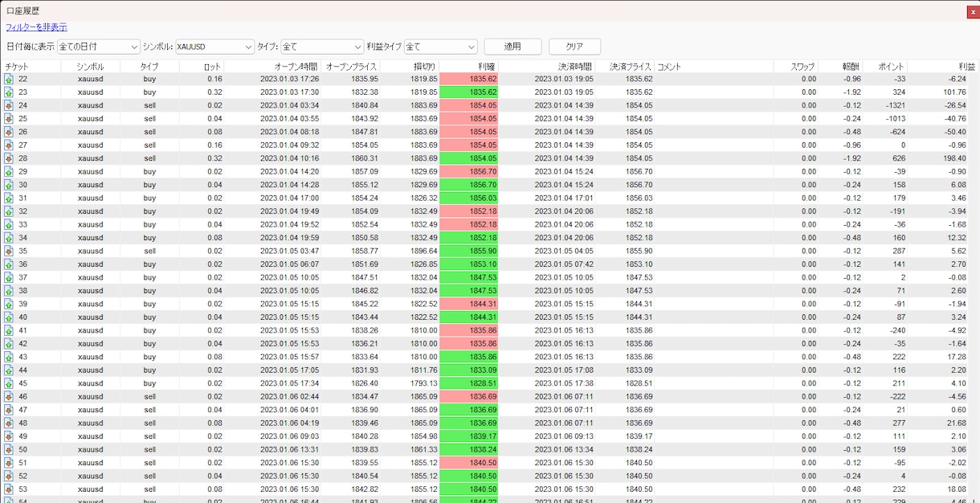Click the buy order icon beside ticket 23
980x503 pixels.
coord(9,92)
